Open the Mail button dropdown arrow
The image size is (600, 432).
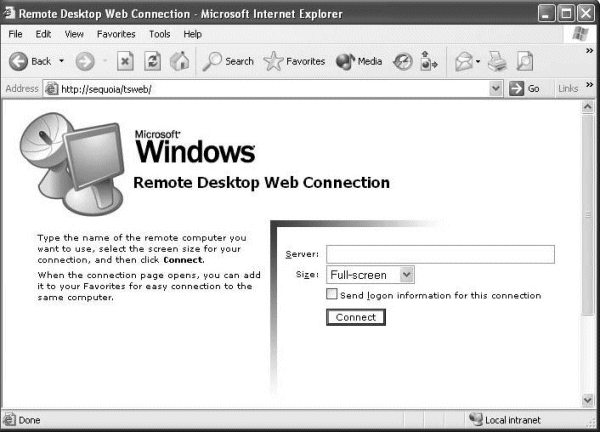pos(478,61)
